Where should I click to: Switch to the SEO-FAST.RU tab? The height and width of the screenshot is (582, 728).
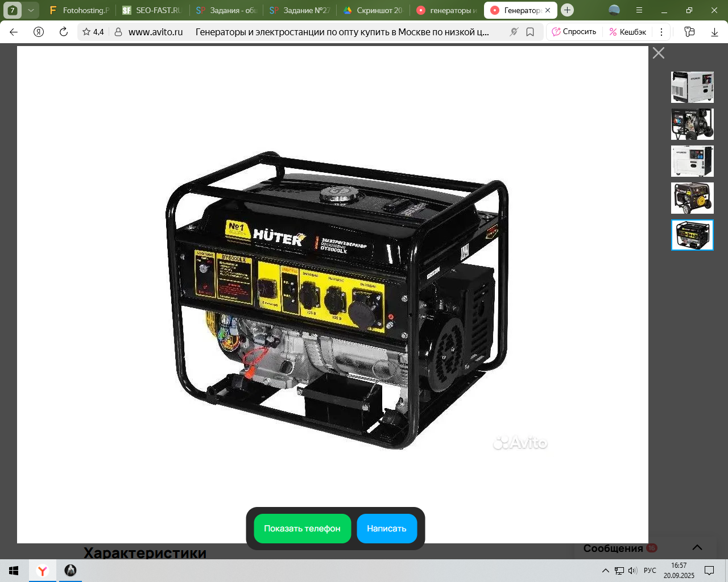(152, 10)
